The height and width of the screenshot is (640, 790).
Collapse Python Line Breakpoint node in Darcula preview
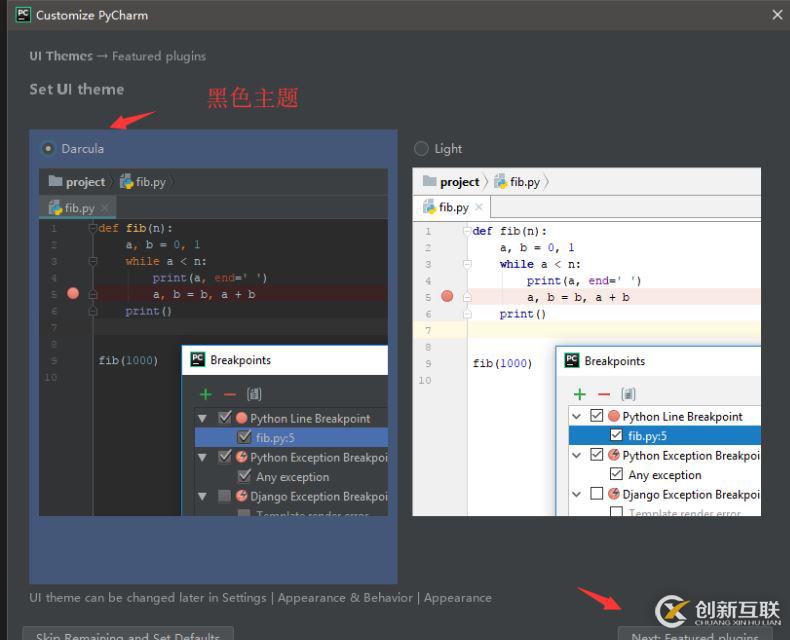[203, 418]
